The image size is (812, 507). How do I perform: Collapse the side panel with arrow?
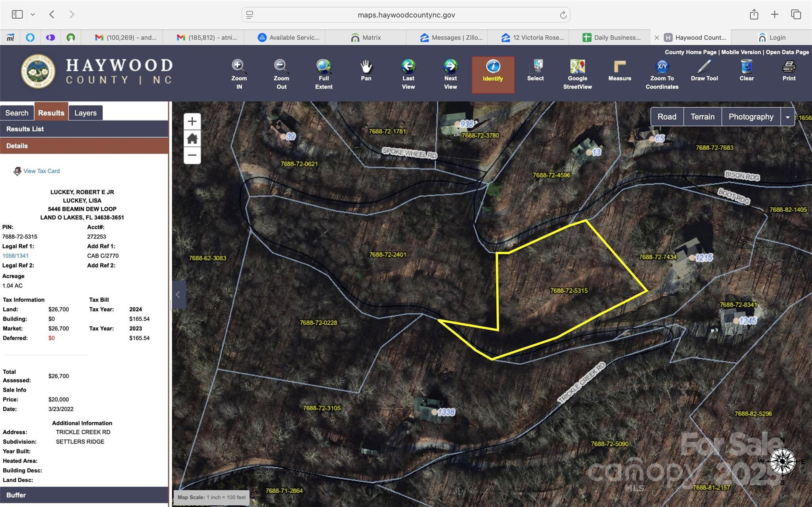(178, 295)
